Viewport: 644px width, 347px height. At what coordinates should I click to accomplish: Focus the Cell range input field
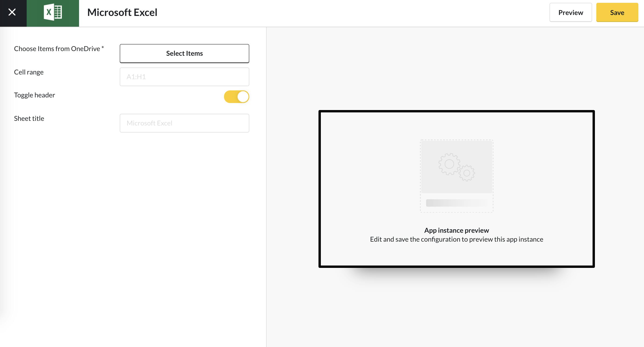pos(185,77)
